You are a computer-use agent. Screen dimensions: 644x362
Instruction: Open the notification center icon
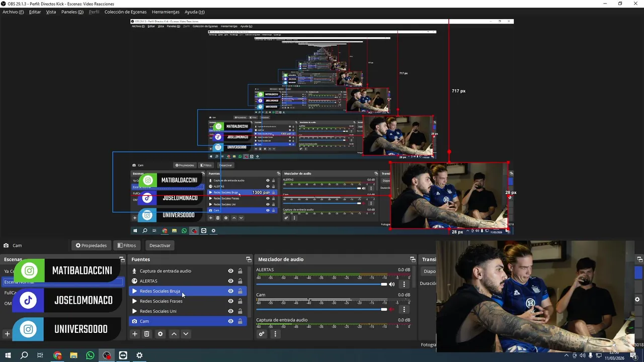point(634,355)
